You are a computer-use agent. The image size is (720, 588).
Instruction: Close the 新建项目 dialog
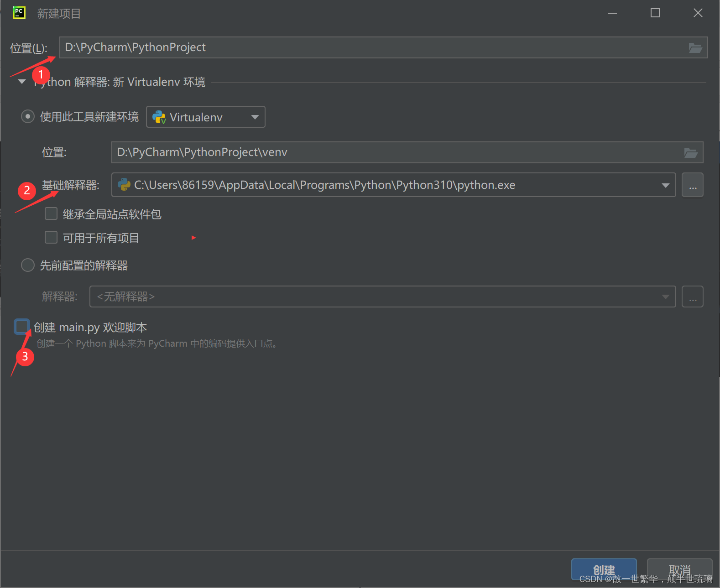pyautogui.click(x=698, y=13)
